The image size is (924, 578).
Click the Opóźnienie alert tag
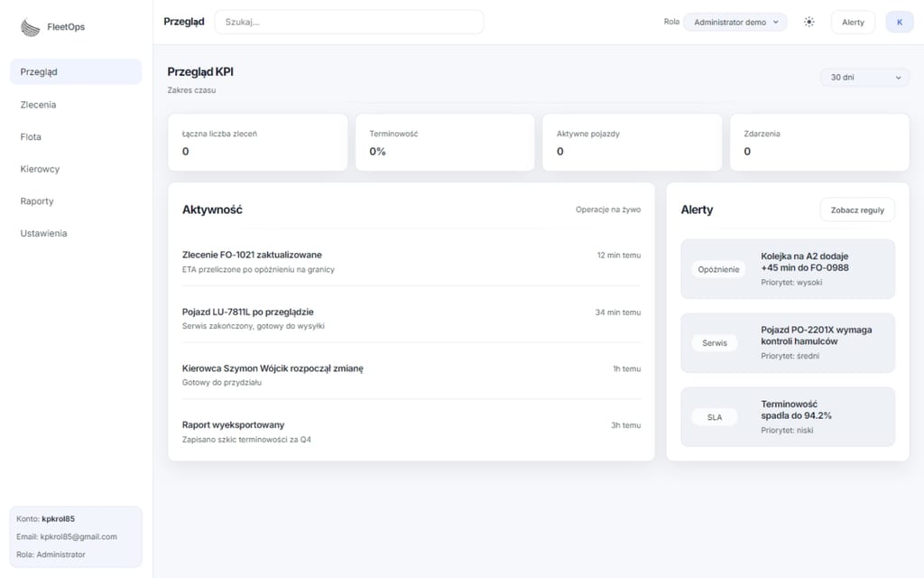tap(718, 269)
